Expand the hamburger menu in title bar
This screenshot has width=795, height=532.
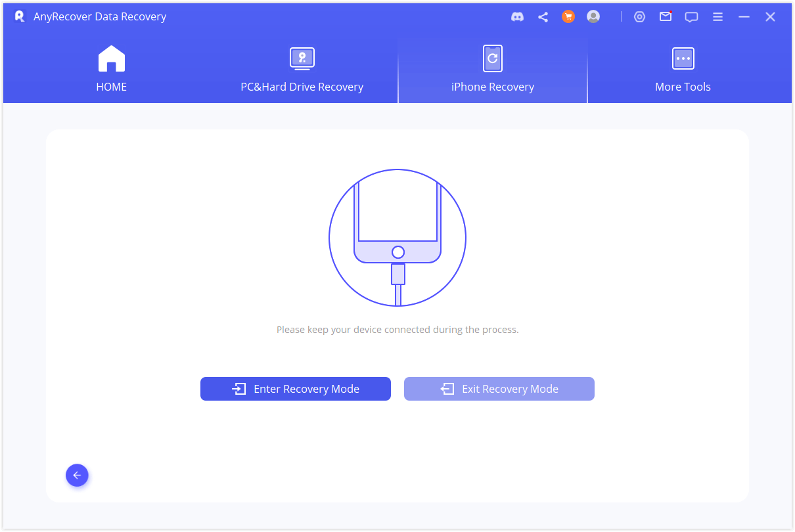(x=718, y=17)
